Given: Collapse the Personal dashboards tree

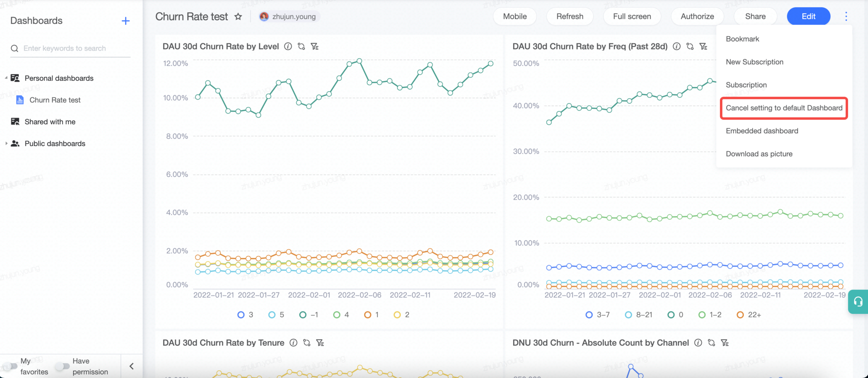Looking at the screenshot, I should pos(6,78).
